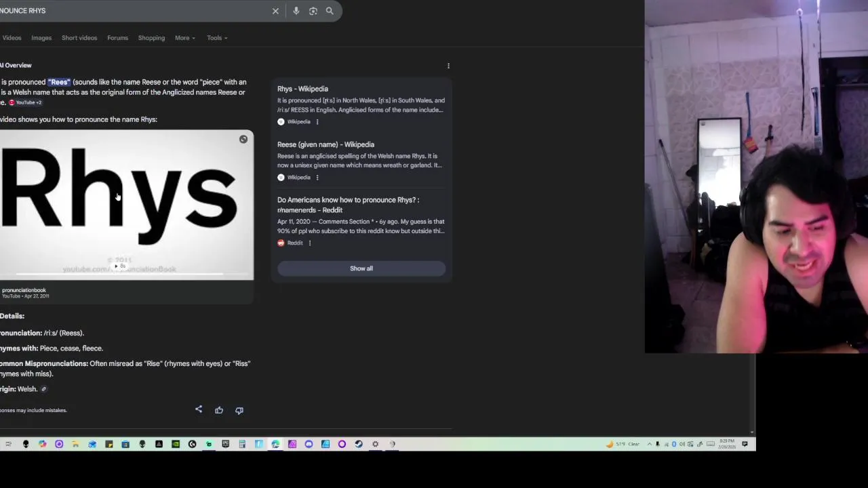The height and width of the screenshot is (488, 868).
Task: Click the "Rhymes with: Piece, cease, fleece" line
Action: pyautogui.click(x=52, y=348)
